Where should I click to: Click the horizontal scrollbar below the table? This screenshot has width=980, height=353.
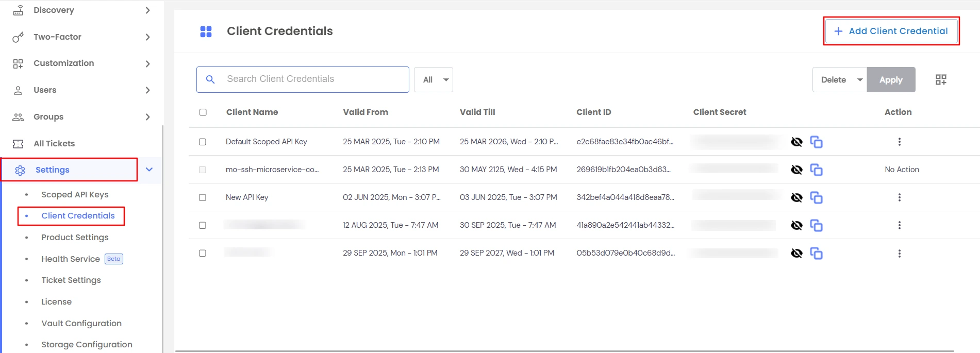pyautogui.click(x=564, y=351)
